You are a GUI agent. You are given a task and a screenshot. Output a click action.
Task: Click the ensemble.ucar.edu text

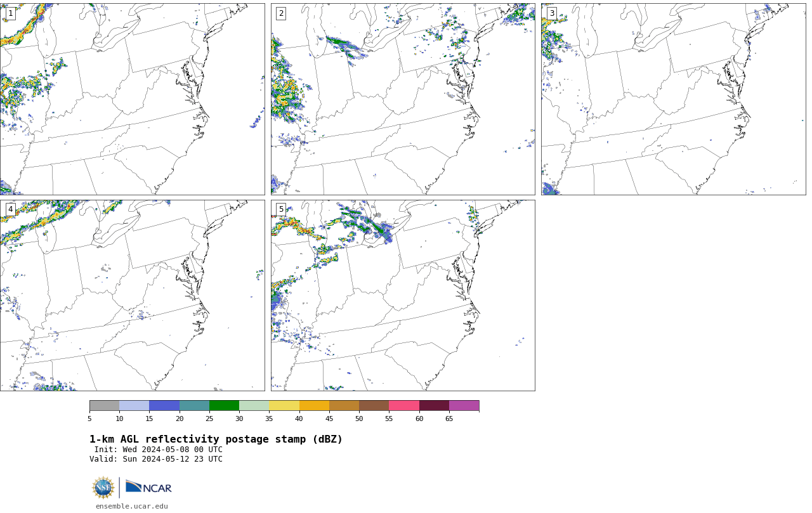(132, 506)
